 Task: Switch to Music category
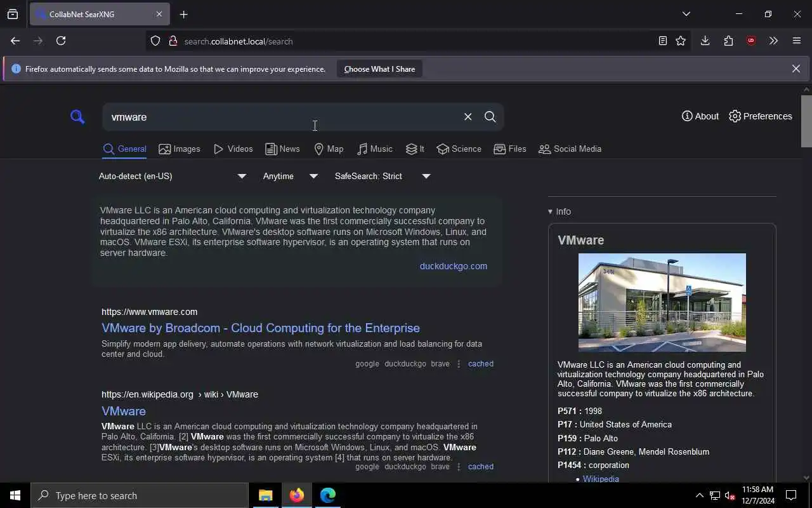pos(374,149)
